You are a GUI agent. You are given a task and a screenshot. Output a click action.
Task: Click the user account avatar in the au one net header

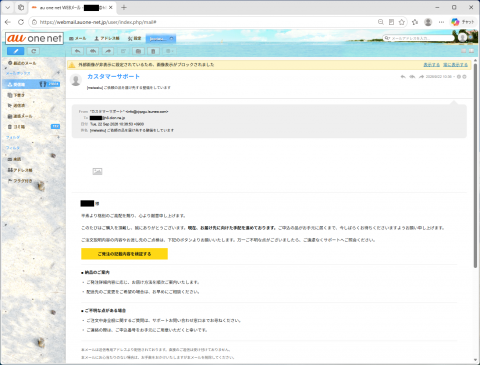tap(462, 37)
